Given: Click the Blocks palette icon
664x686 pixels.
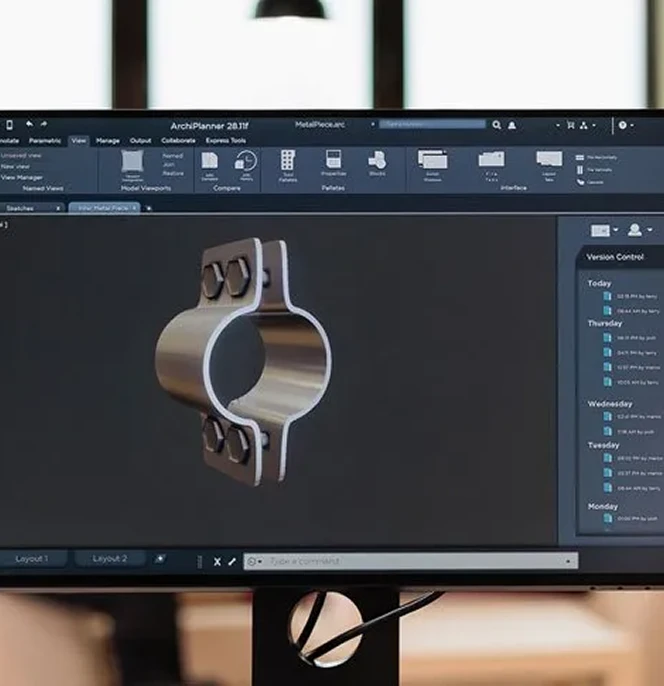Looking at the screenshot, I should [x=377, y=164].
